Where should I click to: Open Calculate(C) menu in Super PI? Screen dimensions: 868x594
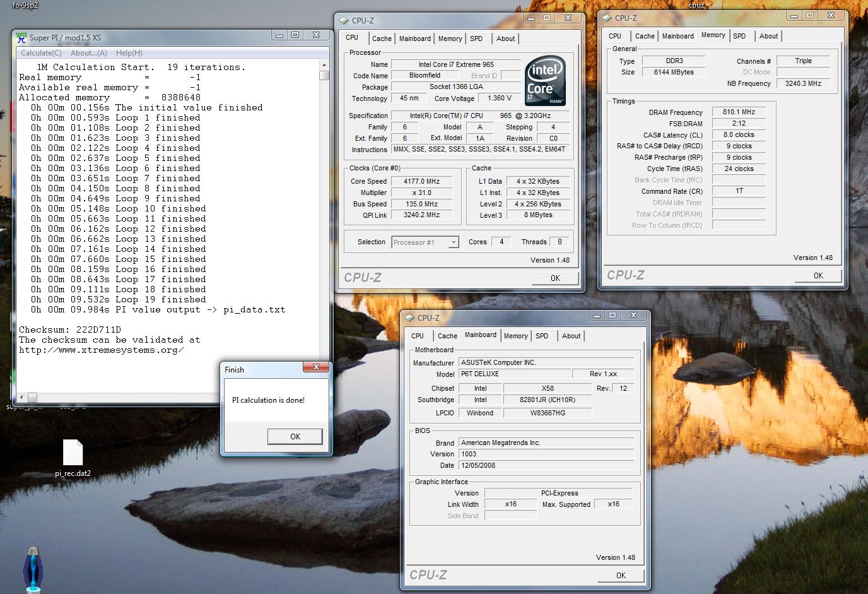click(x=41, y=53)
